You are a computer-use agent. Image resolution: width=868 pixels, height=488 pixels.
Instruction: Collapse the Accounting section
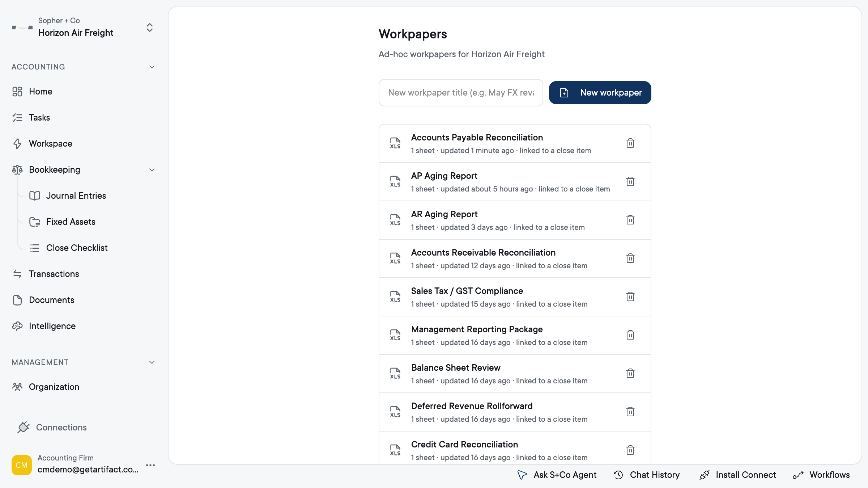152,67
